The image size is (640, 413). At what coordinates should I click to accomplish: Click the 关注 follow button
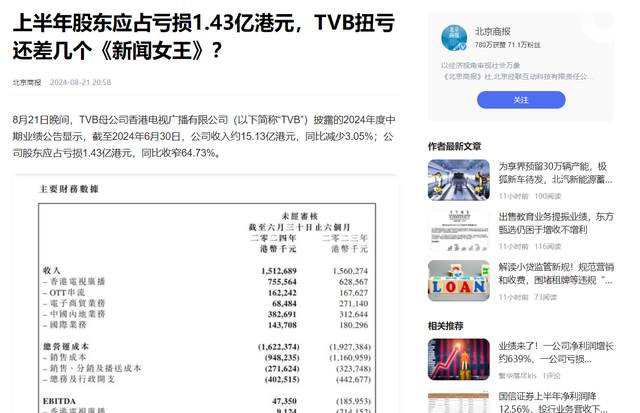[521, 100]
